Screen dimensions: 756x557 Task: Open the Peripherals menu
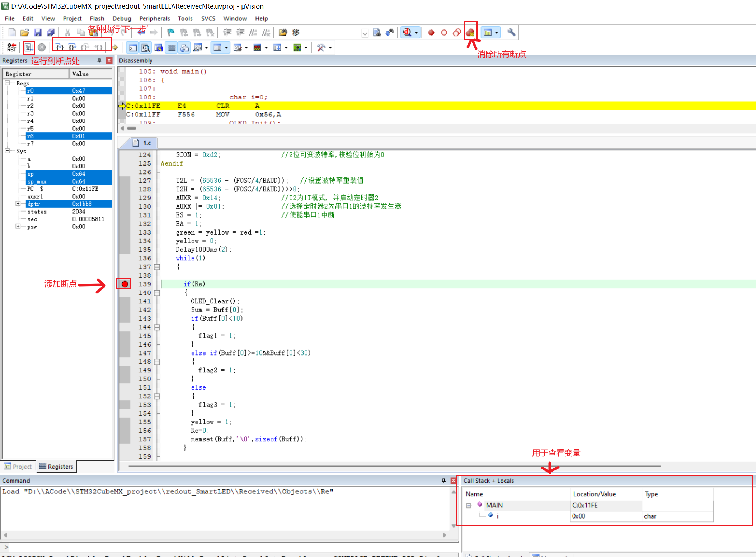(x=154, y=18)
